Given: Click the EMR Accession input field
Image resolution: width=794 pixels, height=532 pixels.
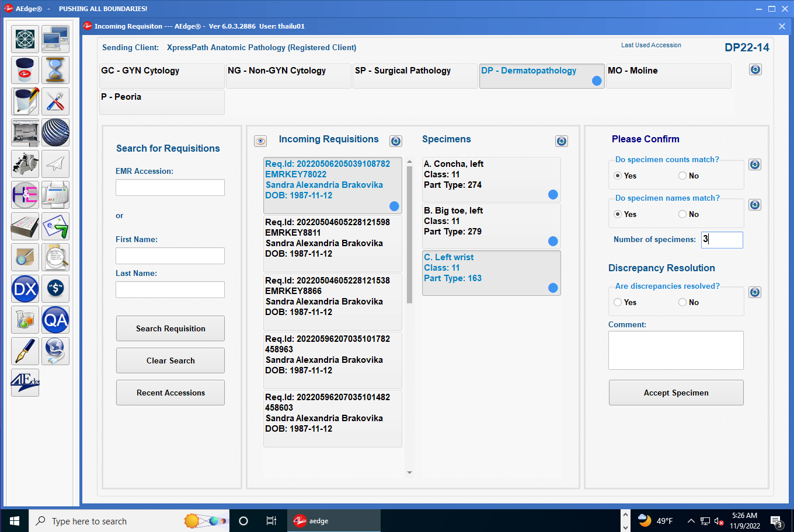Looking at the screenshot, I should pyautogui.click(x=170, y=187).
